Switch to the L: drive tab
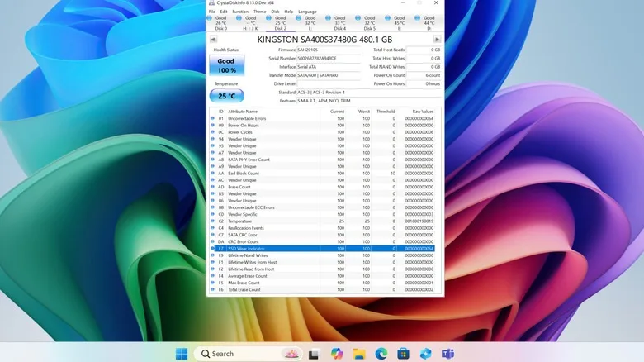This screenshot has height=362, width=644. [310, 23]
